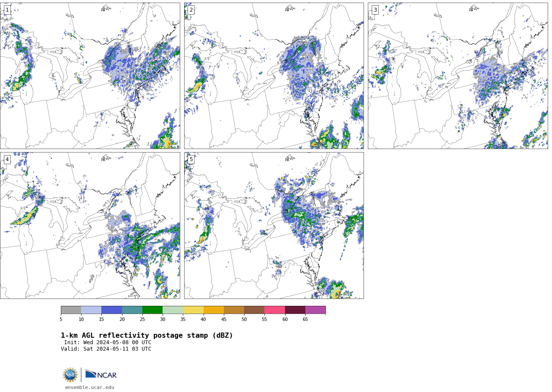Click the dark green 25-30 dBZ swatch

pyautogui.click(x=152, y=310)
